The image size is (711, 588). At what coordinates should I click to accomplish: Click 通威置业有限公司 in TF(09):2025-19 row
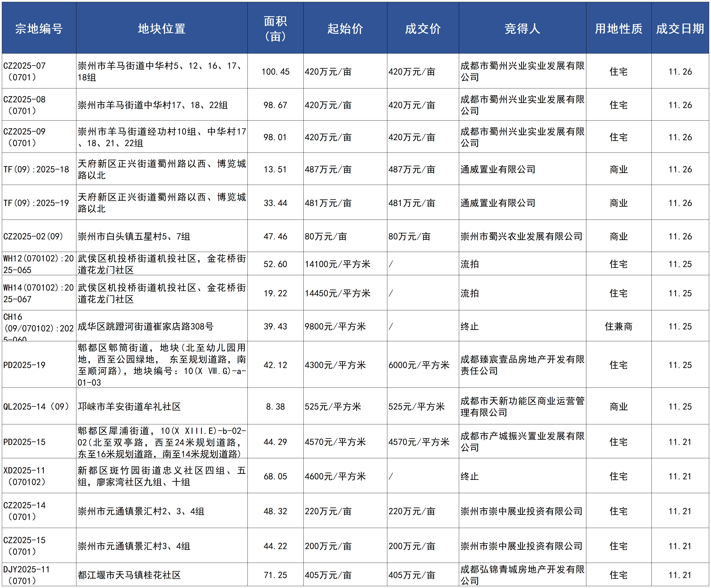(498, 203)
